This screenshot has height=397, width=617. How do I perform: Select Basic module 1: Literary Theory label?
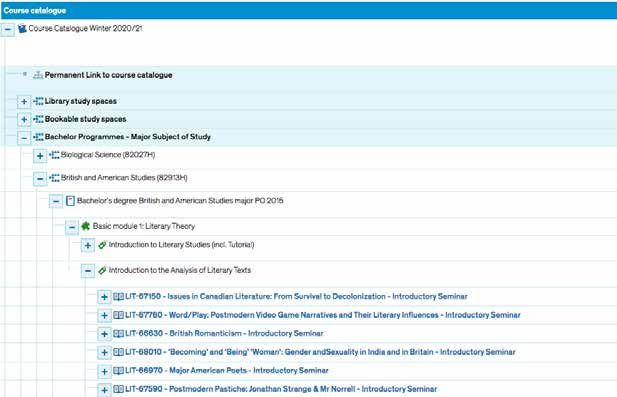point(144,226)
